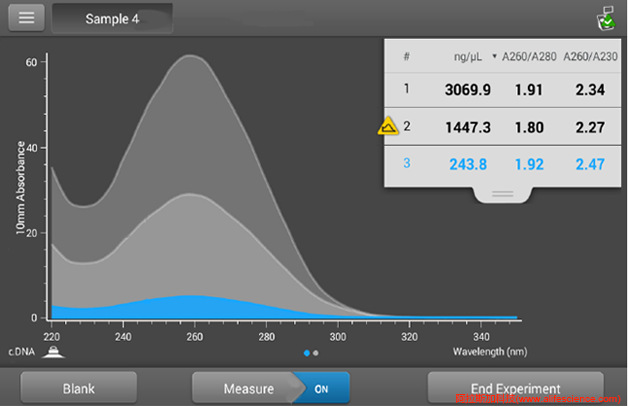
Task: Select the blue page indicator dot
Action: pyautogui.click(x=306, y=353)
